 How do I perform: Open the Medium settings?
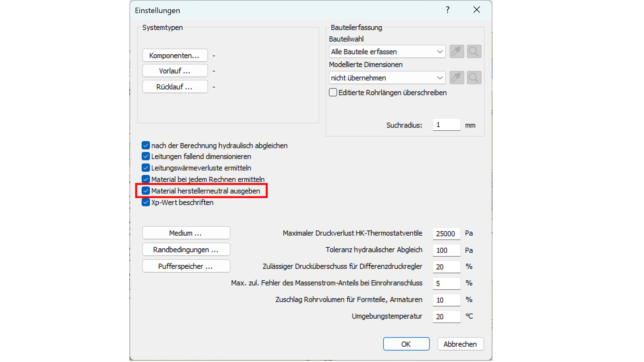pyautogui.click(x=186, y=233)
